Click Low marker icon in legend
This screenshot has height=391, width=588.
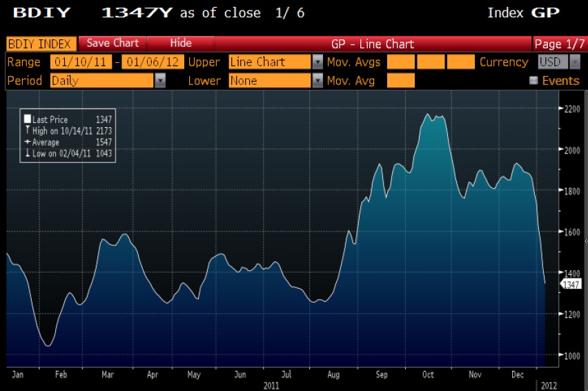point(28,153)
